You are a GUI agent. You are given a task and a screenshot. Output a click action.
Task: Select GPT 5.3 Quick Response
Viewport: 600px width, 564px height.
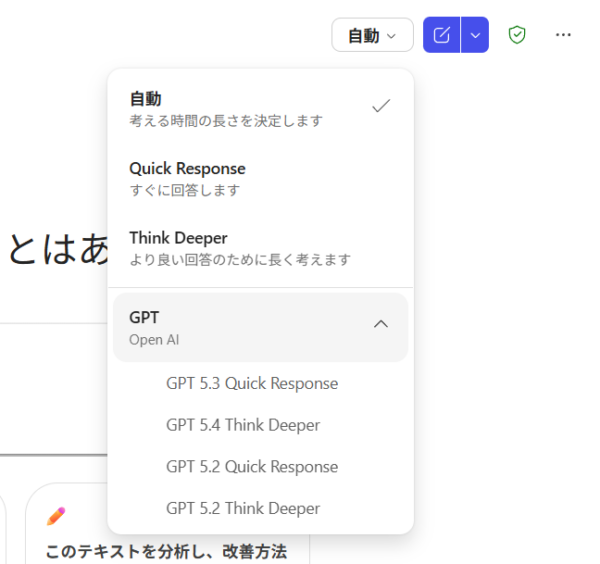click(252, 383)
